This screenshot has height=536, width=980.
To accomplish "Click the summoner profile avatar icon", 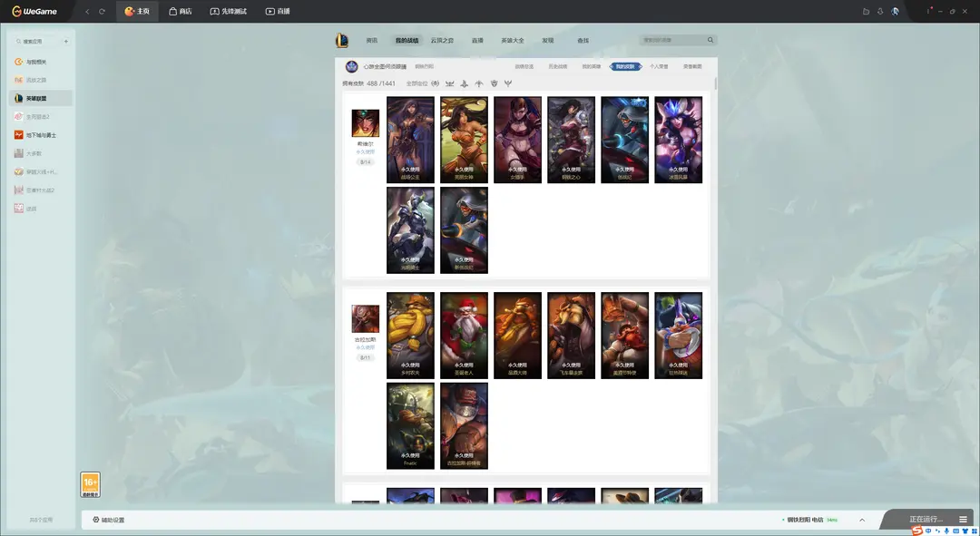I will pyautogui.click(x=352, y=66).
